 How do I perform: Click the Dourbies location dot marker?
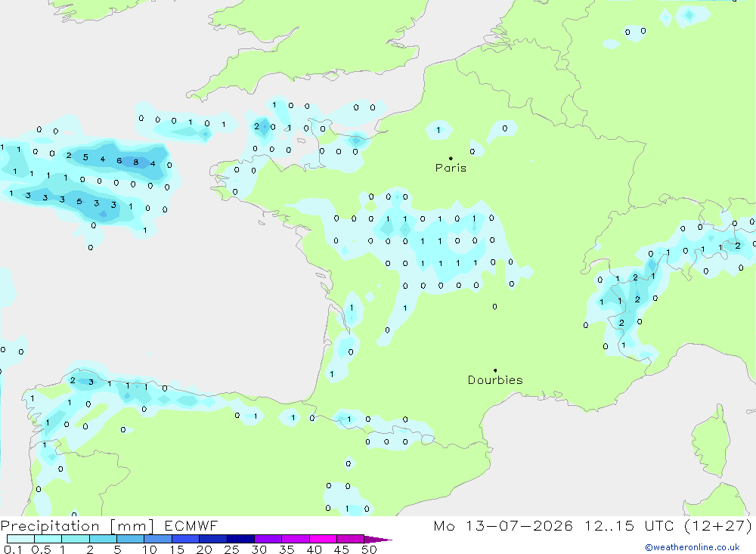pos(495,370)
